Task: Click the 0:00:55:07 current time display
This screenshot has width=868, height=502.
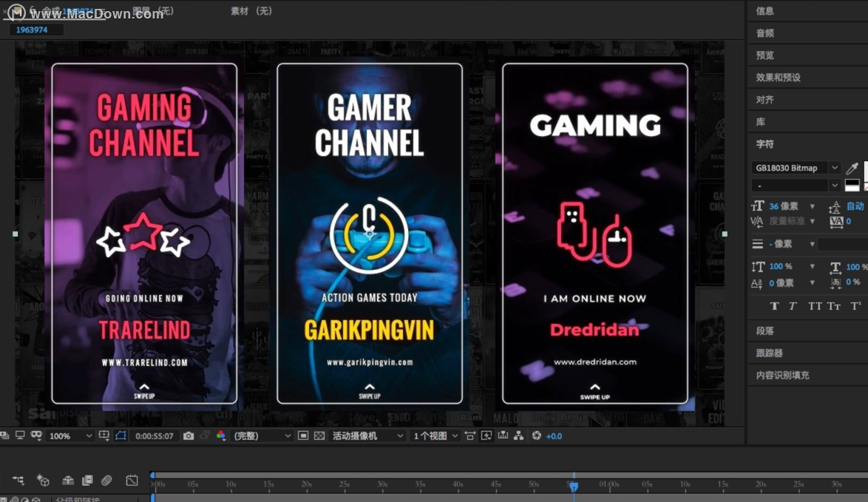Action: pyautogui.click(x=154, y=436)
